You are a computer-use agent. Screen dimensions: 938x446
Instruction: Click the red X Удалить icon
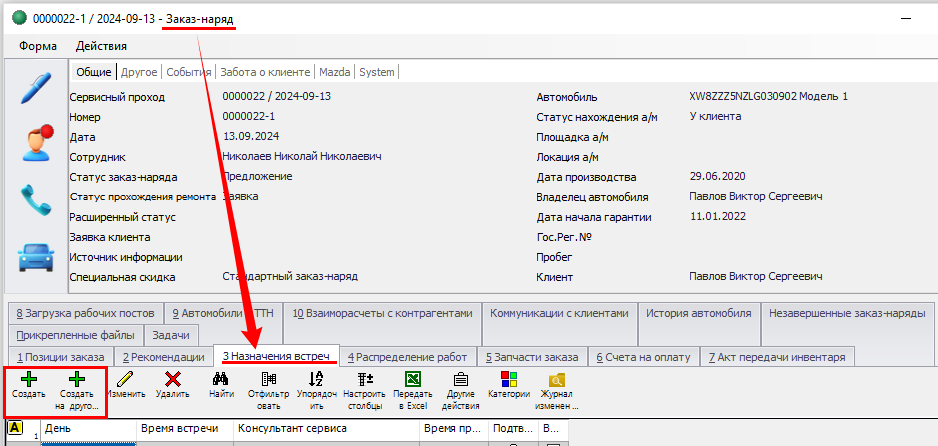click(x=172, y=380)
